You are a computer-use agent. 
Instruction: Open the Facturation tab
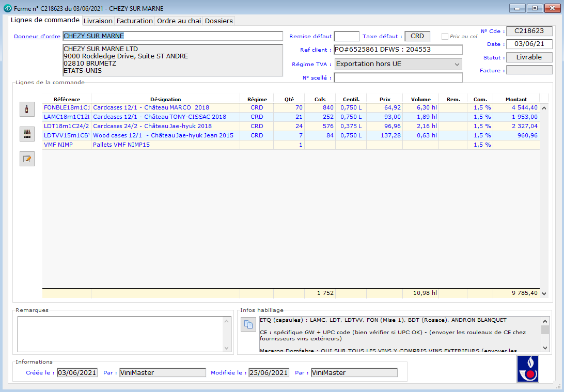135,21
